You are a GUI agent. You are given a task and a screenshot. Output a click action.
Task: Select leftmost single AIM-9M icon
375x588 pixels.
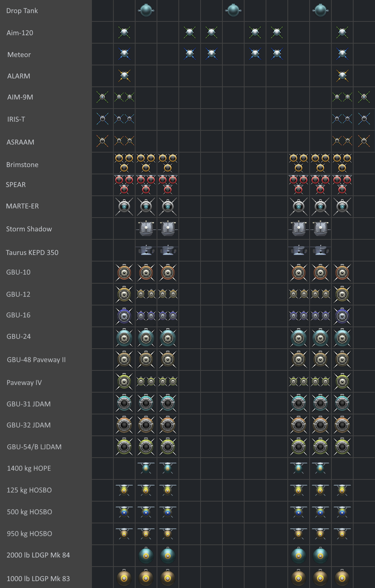click(102, 97)
